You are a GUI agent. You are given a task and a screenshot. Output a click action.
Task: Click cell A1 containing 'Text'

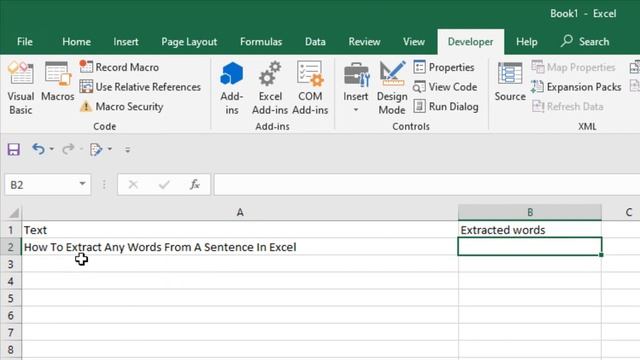[240, 230]
